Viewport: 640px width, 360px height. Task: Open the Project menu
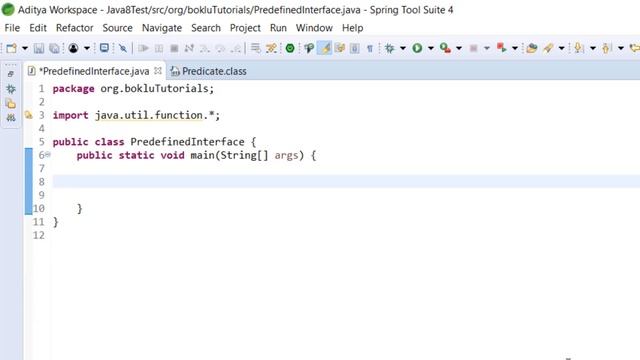[x=245, y=28]
